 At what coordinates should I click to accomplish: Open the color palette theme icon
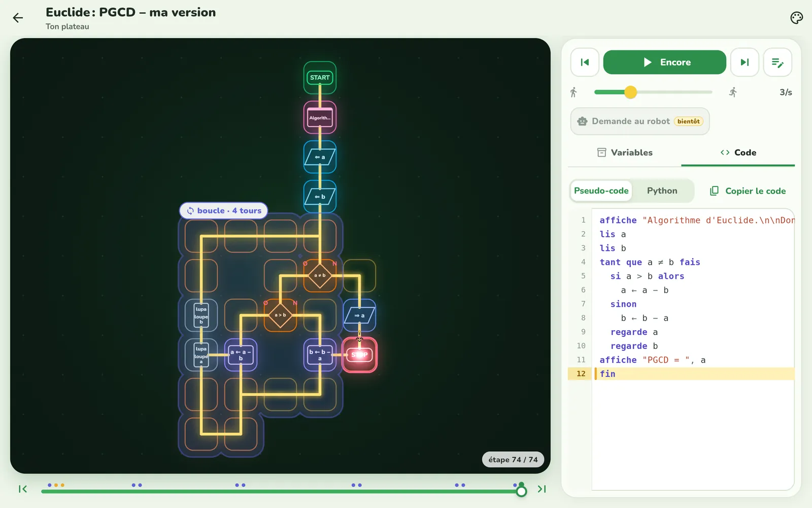point(797,18)
